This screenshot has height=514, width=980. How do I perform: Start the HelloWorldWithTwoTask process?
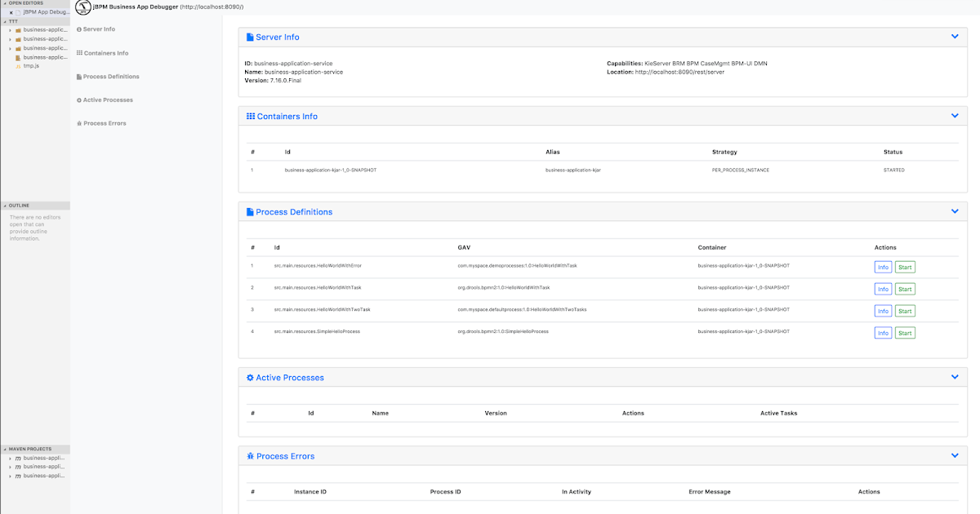[x=905, y=311]
